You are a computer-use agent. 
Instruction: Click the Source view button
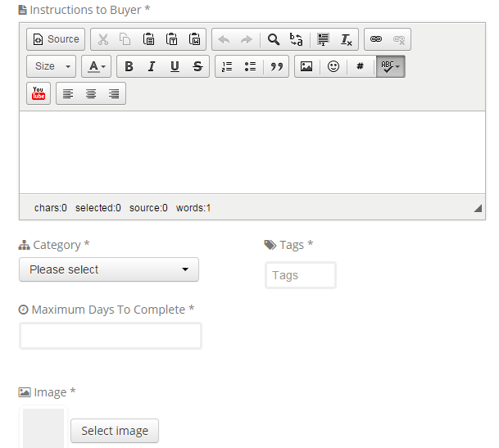click(56, 39)
